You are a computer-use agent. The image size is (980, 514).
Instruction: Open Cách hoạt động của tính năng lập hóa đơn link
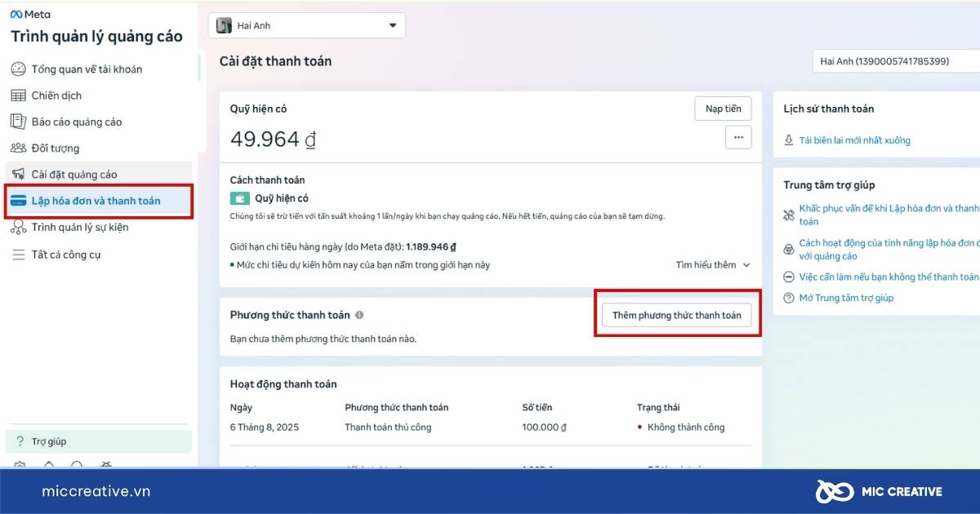pyautogui.click(x=889, y=250)
